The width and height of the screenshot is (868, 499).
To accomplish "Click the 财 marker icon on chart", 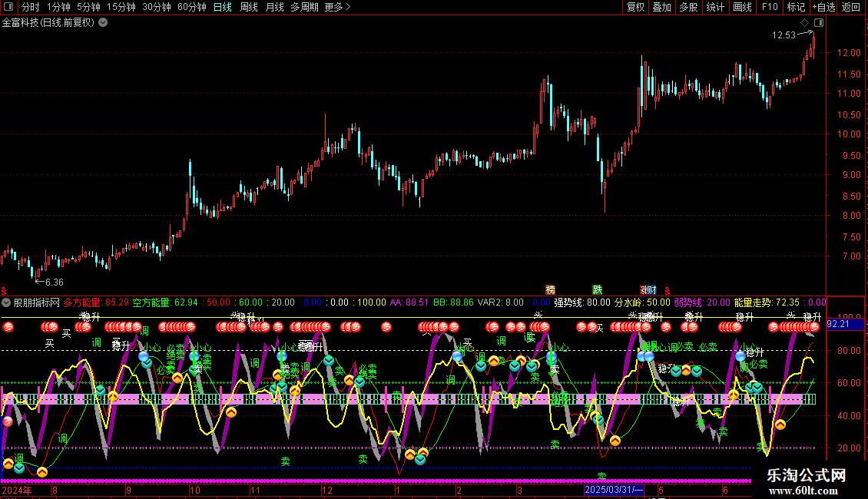I will point(651,290).
